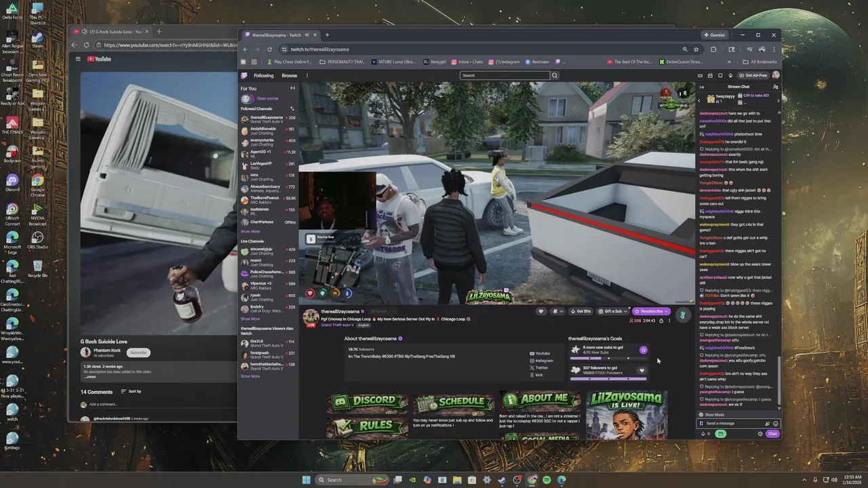Open the YouTube Sort by dropdown
The height and width of the screenshot is (488, 868).
point(131,391)
